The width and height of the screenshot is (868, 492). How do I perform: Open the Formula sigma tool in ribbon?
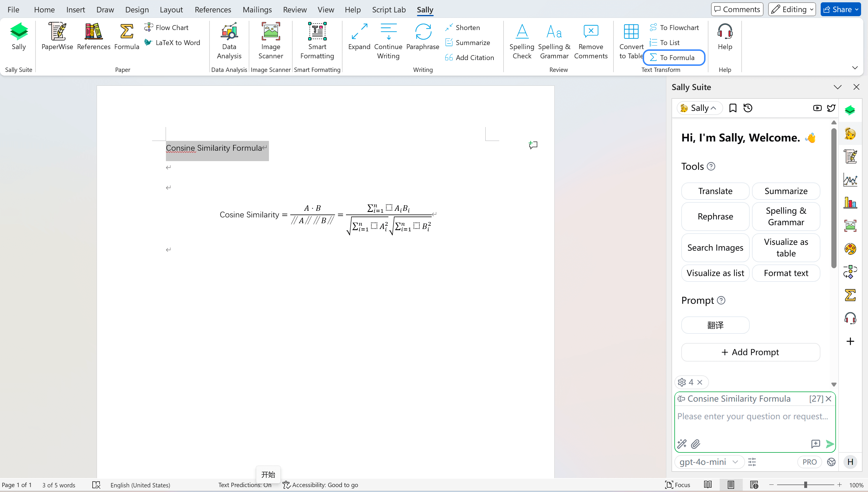pyautogui.click(x=127, y=36)
